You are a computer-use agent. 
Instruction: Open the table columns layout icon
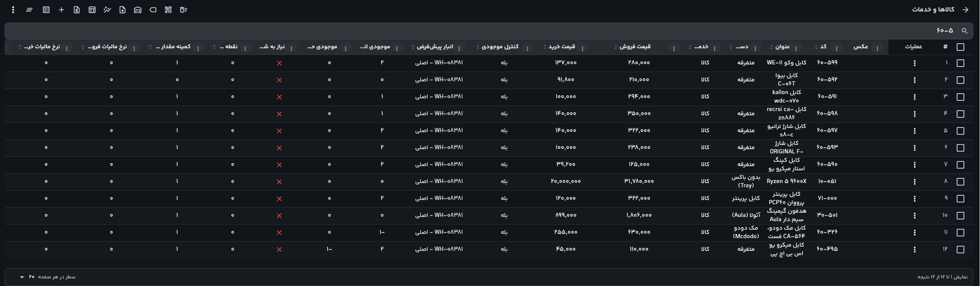(x=92, y=10)
